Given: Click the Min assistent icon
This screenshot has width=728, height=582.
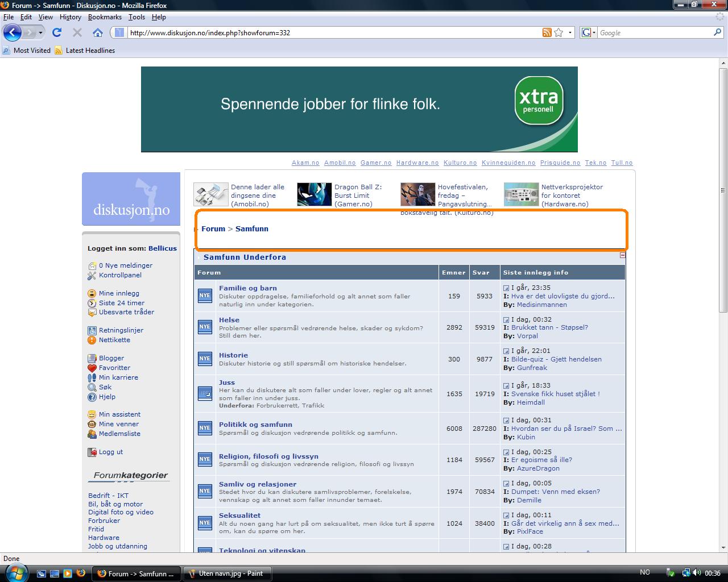Looking at the screenshot, I should tap(92, 414).
